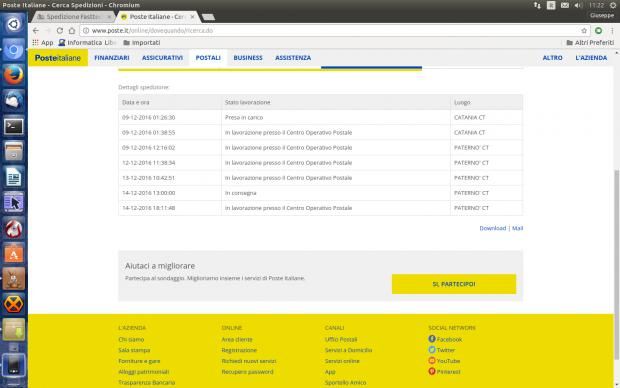
Task: Open the Servizi a Domicilio footer link
Action: [x=348, y=350]
